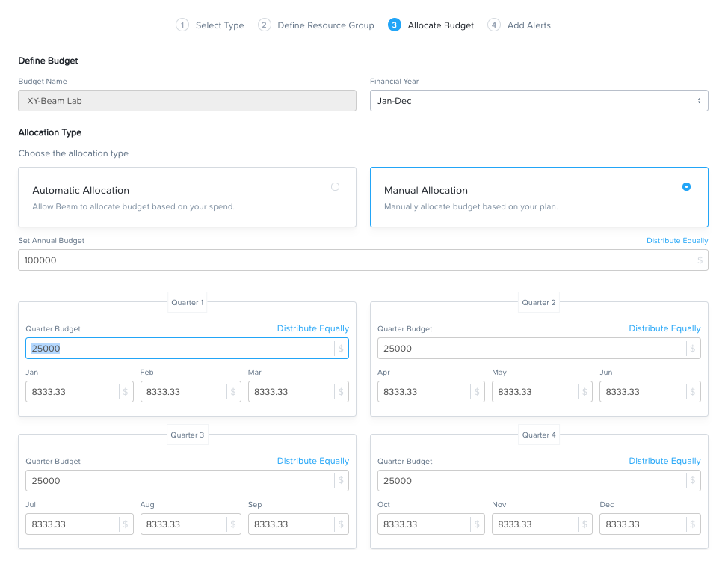The height and width of the screenshot is (567, 728).
Task: Select the Automatic Allocation radio button
Action: pyautogui.click(x=335, y=187)
